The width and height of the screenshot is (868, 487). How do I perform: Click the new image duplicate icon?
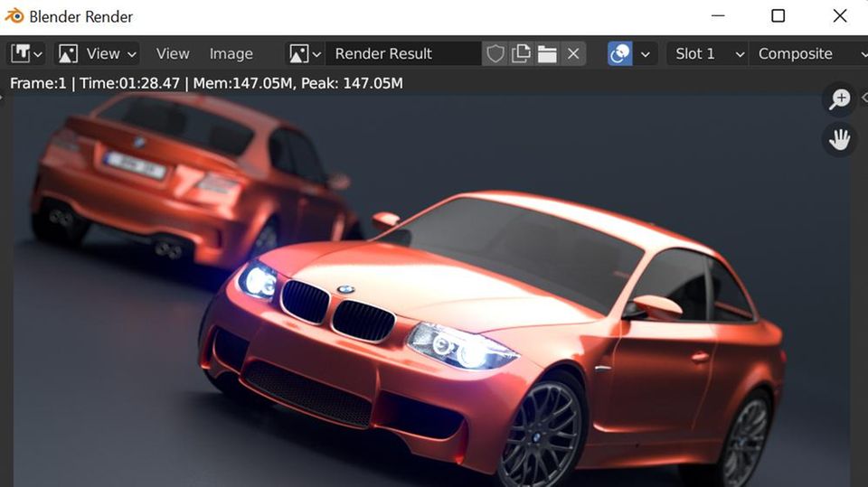(x=521, y=54)
